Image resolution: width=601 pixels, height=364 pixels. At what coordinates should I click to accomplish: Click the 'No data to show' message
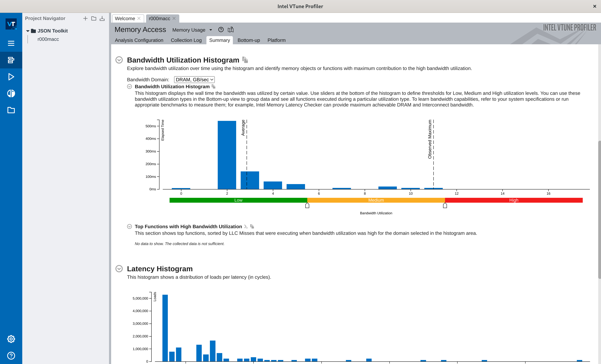click(x=179, y=244)
